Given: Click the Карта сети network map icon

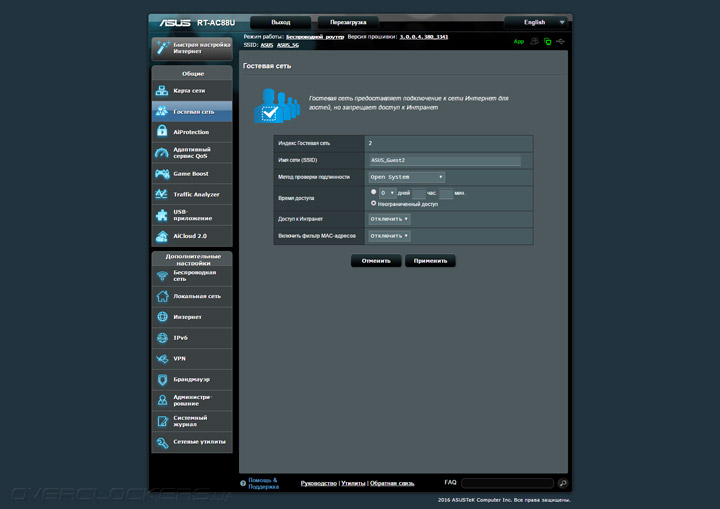Looking at the screenshot, I should (x=162, y=90).
